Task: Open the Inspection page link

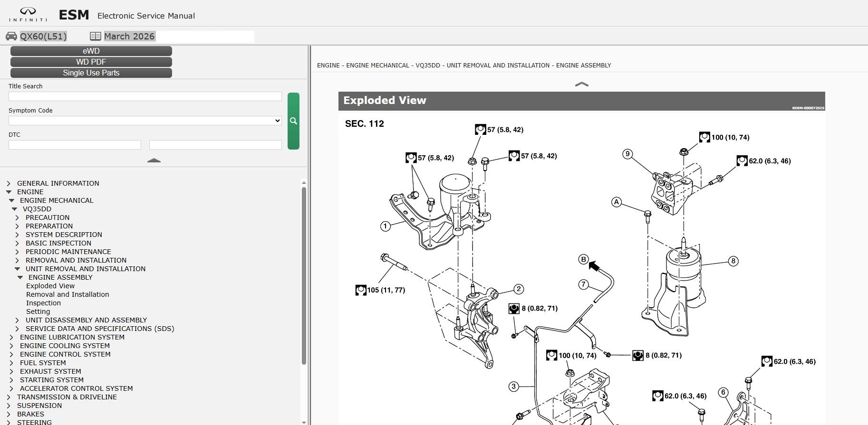Action: point(43,303)
